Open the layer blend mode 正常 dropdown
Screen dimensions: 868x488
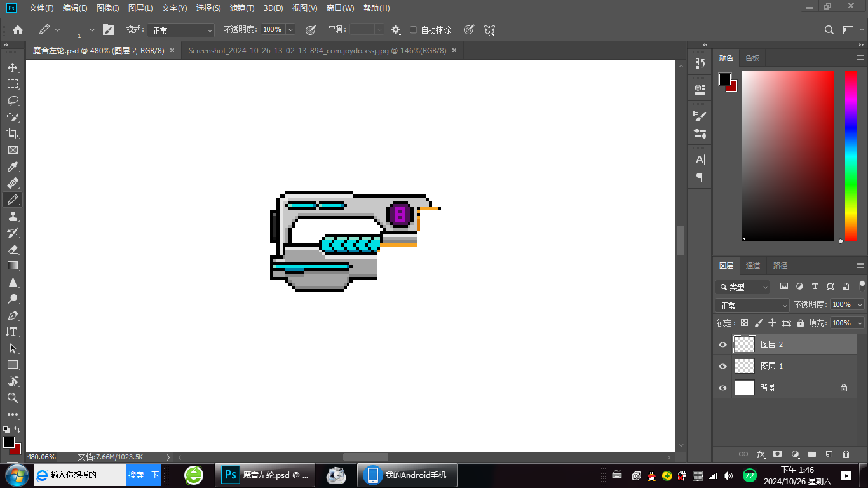pos(752,305)
